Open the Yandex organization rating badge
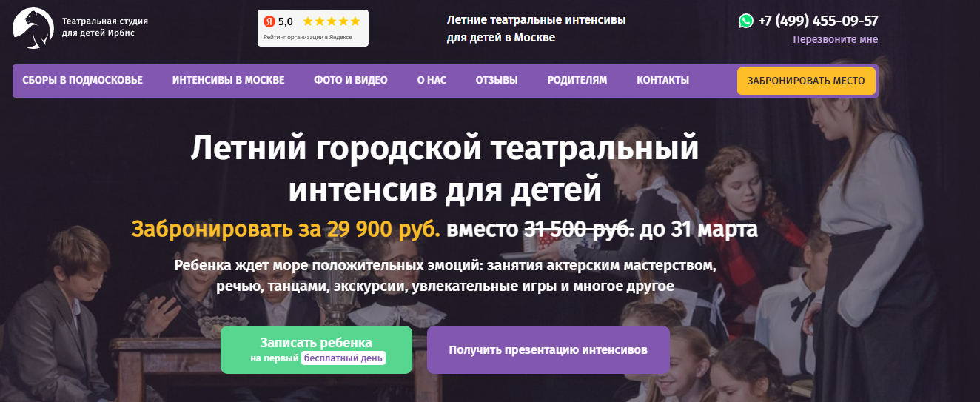 pos(313,28)
